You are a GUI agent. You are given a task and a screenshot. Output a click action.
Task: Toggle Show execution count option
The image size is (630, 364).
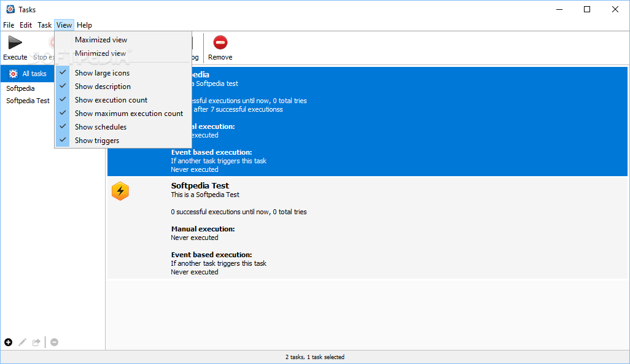pos(123,99)
